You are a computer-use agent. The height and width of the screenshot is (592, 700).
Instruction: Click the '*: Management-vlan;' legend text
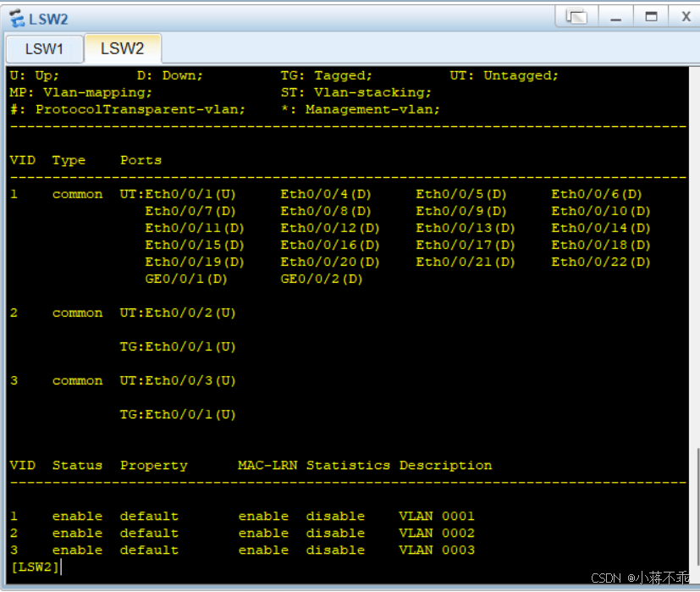[361, 109]
